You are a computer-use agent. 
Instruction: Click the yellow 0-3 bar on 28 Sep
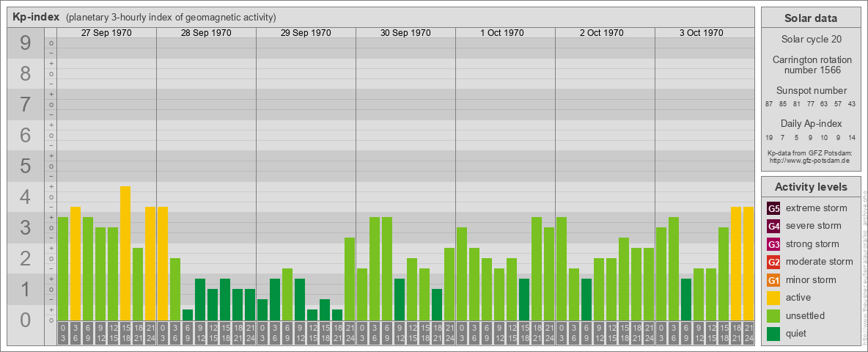coord(163,263)
